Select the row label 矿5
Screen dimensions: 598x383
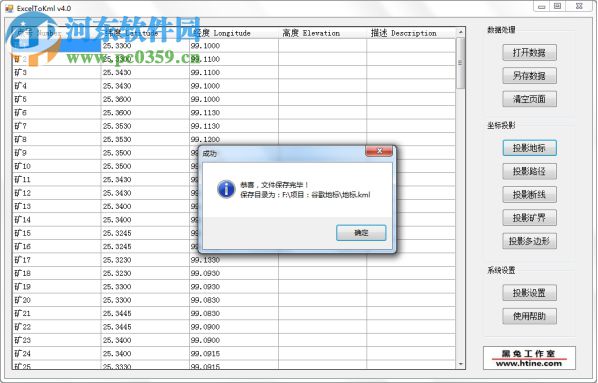21,99
